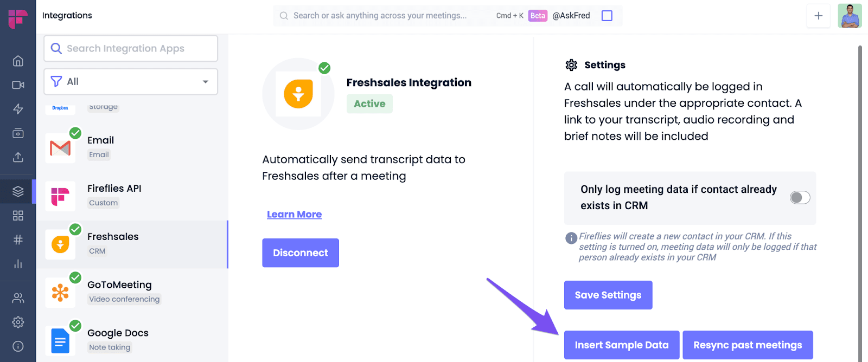Select Google Docs integration in list
The image size is (868, 362).
tap(132, 339)
